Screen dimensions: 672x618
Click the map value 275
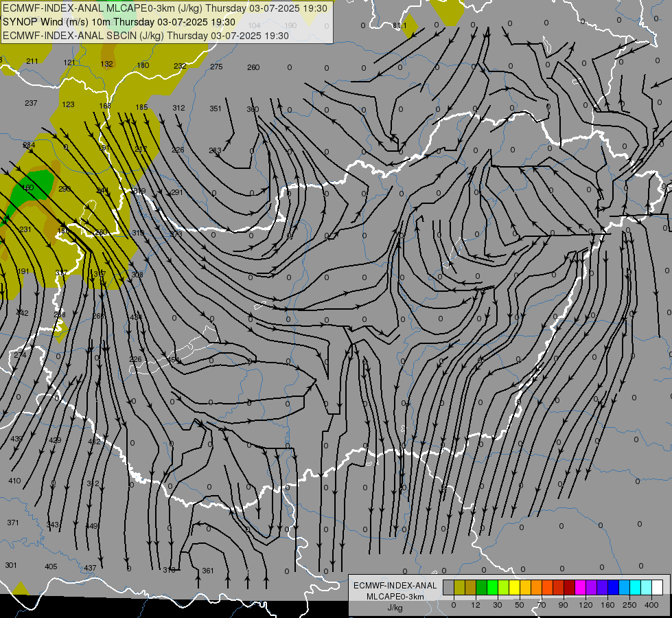tap(216, 67)
